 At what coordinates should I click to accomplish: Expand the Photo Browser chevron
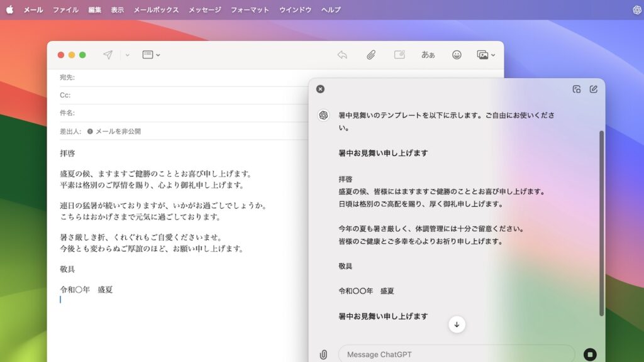click(494, 55)
